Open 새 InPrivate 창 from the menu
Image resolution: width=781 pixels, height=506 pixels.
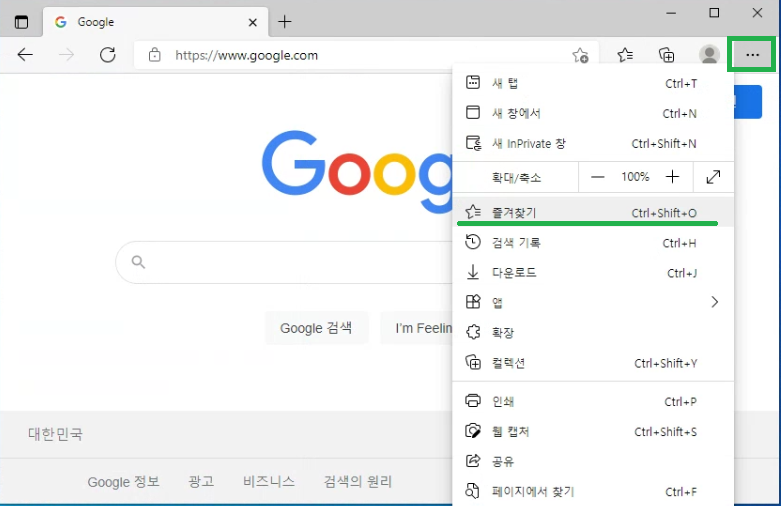tap(593, 143)
